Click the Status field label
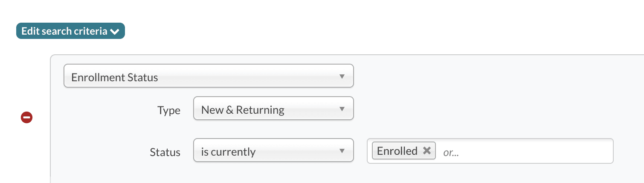The width and height of the screenshot is (644, 183). coord(165,152)
